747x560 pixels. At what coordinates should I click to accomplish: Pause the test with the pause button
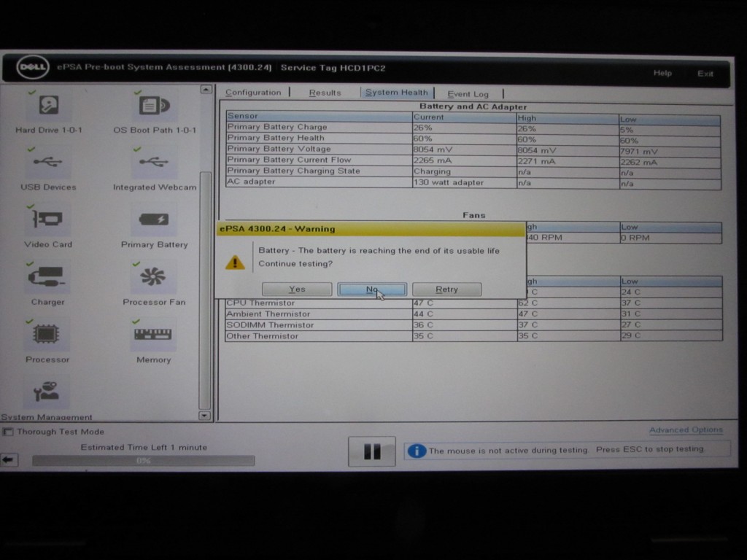tap(371, 451)
